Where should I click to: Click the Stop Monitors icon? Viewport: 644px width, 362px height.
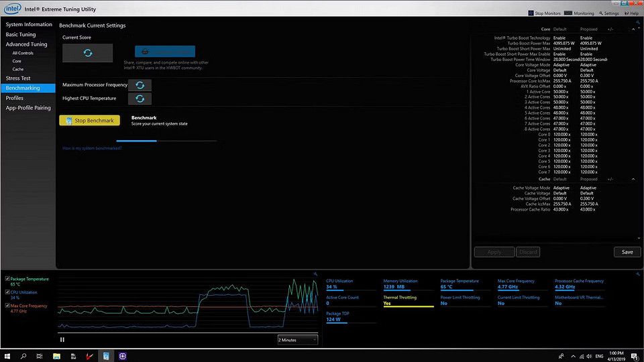[531, 13]
